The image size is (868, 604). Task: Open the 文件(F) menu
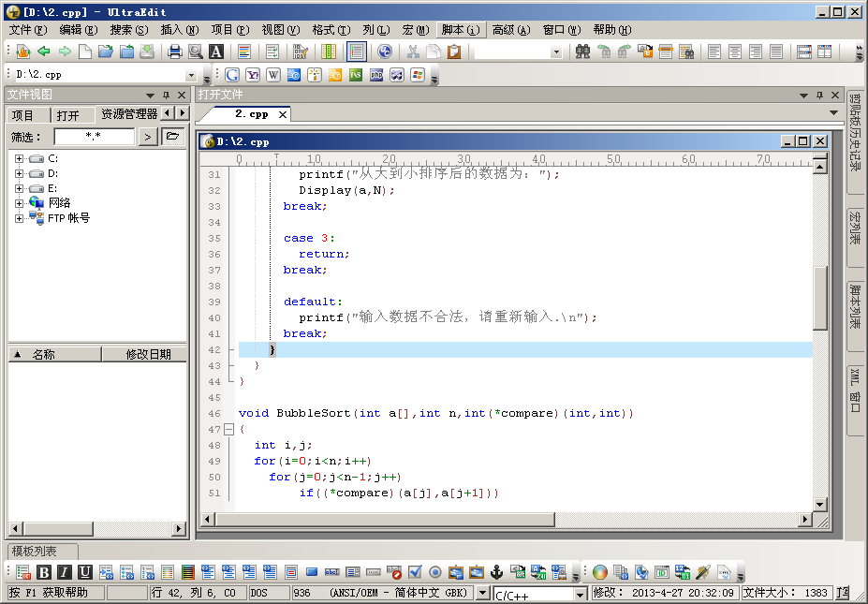point(27,30)
